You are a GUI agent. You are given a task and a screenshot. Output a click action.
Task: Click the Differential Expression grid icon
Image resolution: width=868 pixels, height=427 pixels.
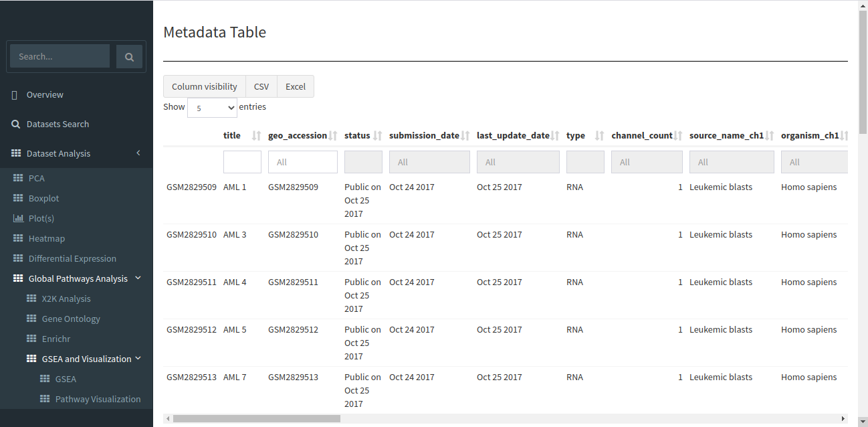(x=18, y=259)
